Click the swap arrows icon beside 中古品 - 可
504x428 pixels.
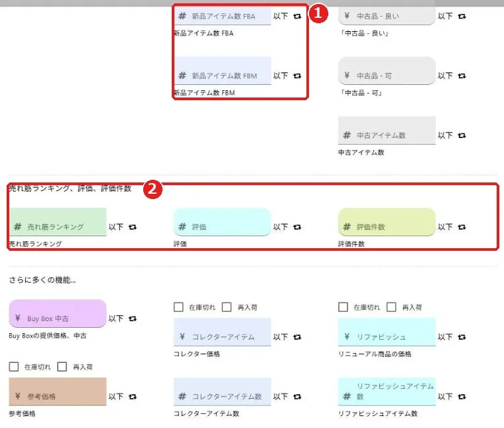(462, 76)
